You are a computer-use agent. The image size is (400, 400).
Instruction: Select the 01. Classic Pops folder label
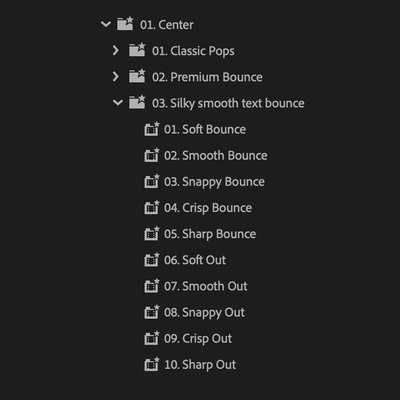click(x=193, y=51)
